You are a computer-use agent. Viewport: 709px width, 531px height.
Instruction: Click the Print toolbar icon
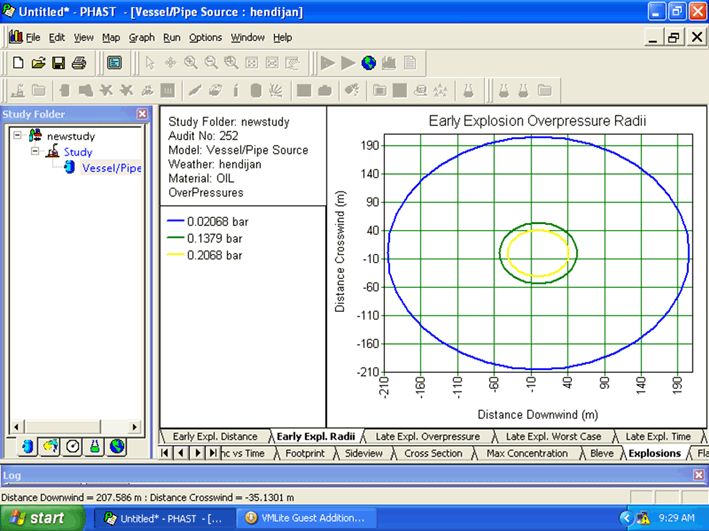pos(79,63)
